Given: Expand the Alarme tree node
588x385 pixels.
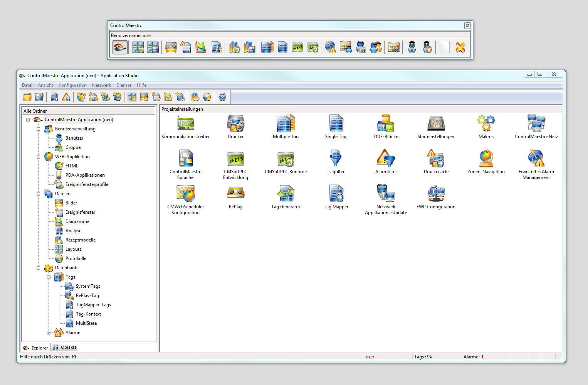Looking at the screenshot, I should point(49,333).
